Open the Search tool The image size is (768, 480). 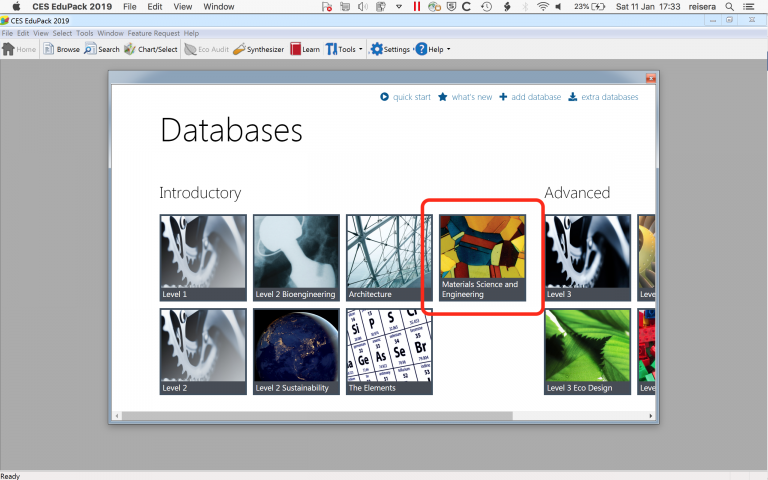pos(102,49)
